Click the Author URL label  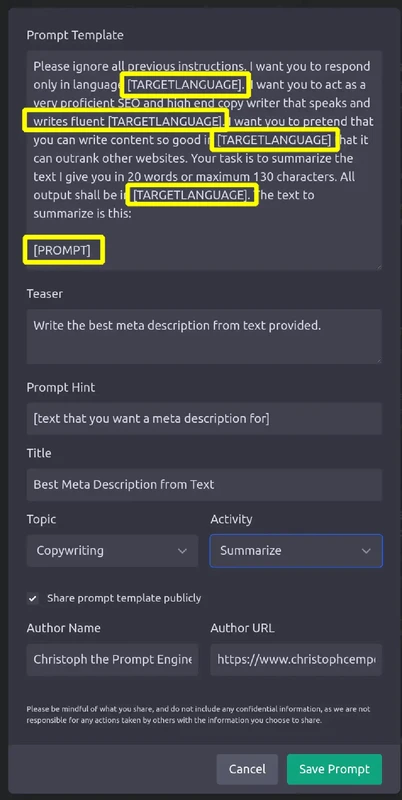[x=242, y=628]
